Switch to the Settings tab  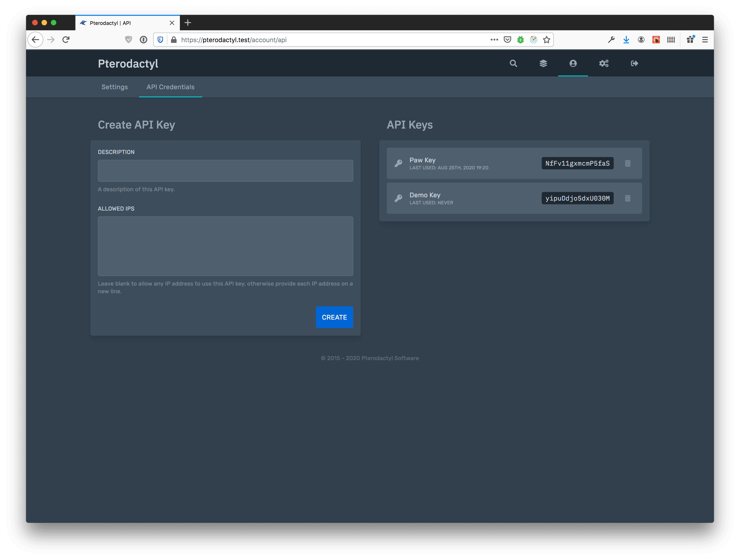click(114, 87)
